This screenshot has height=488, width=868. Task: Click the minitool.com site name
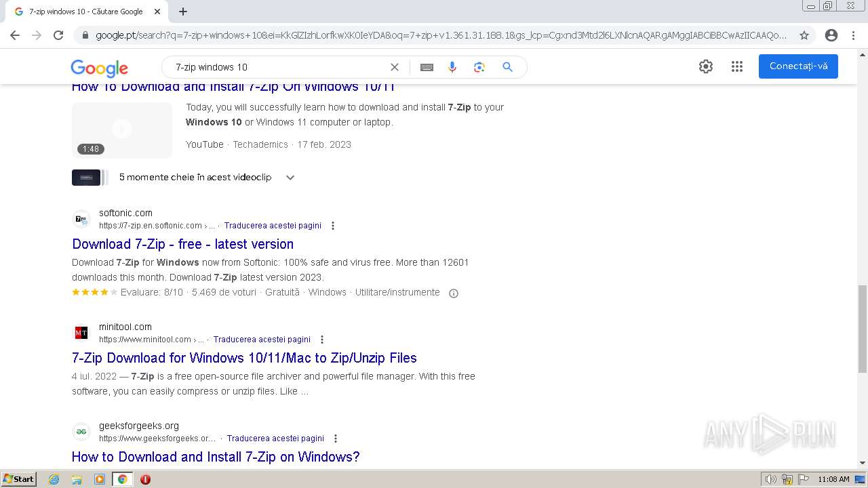125,327
